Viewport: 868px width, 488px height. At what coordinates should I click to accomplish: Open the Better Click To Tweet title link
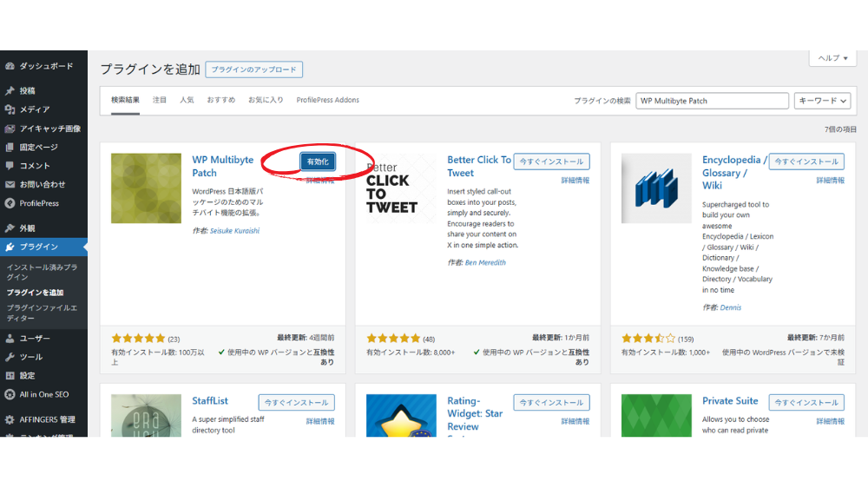[x=479, y=166]
